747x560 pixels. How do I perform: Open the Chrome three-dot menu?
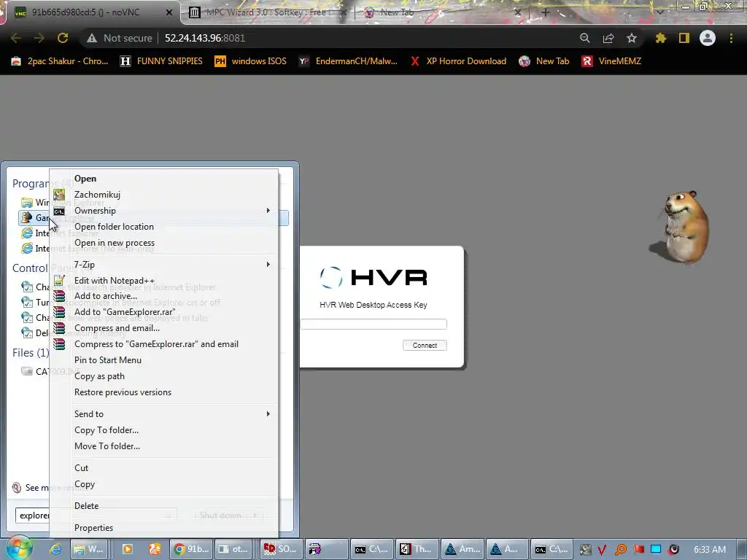tap(731, 38)
